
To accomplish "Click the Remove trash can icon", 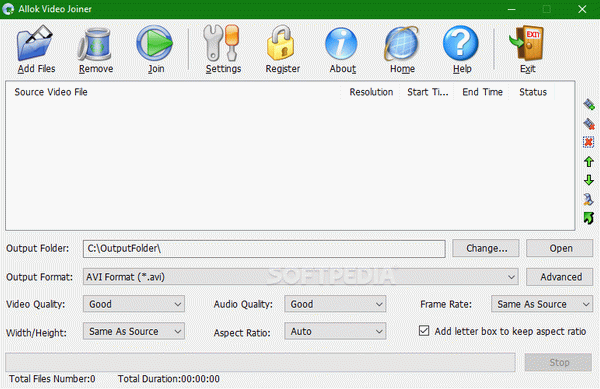I will tap(95, 44).
